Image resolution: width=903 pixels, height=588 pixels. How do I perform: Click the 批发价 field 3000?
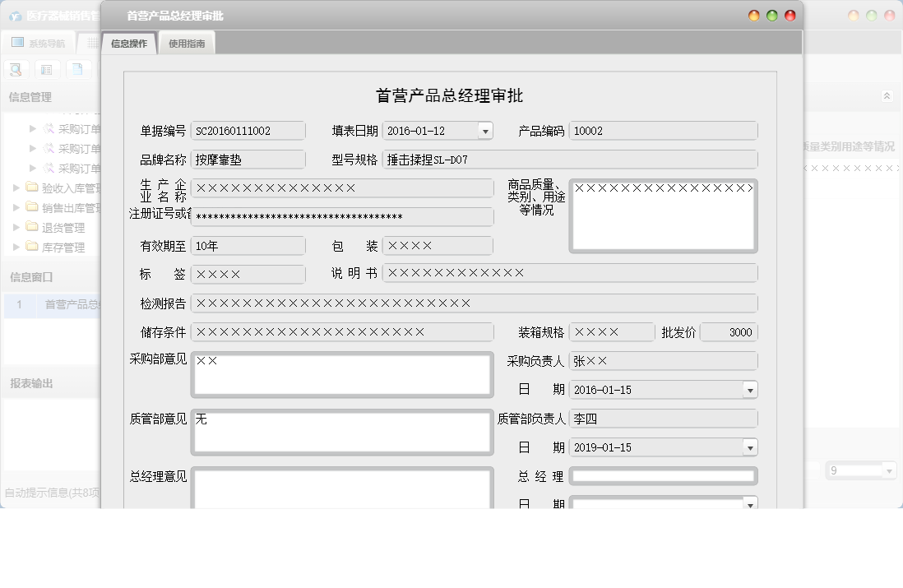[x=729, y=332]
